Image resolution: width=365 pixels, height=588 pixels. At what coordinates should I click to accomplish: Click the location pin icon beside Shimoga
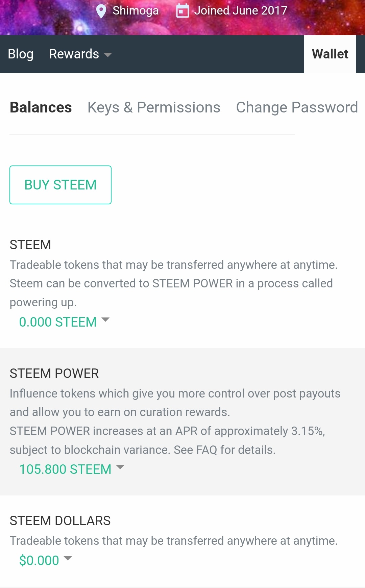(101, 11)
